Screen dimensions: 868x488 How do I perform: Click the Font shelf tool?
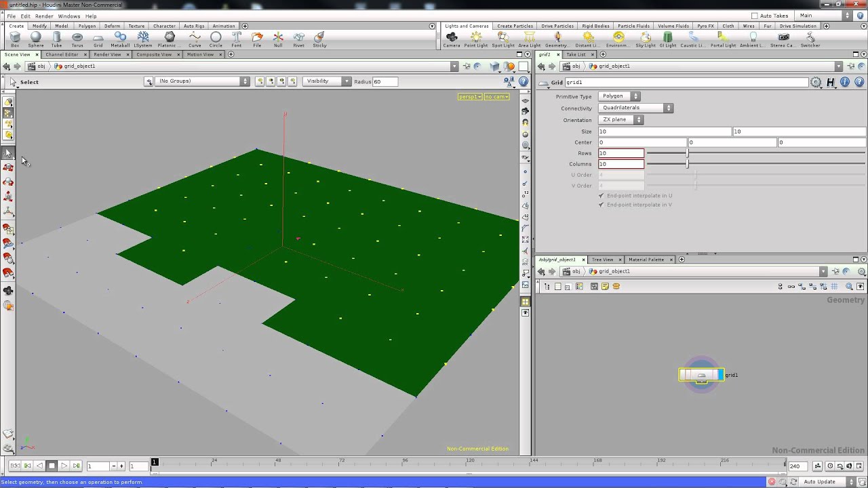[x=237, y=39]
